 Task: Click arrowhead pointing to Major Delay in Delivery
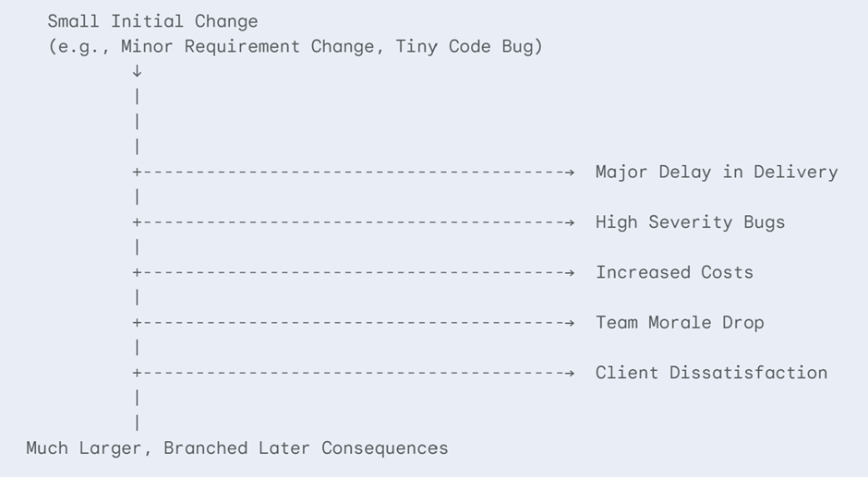[571, 172]
